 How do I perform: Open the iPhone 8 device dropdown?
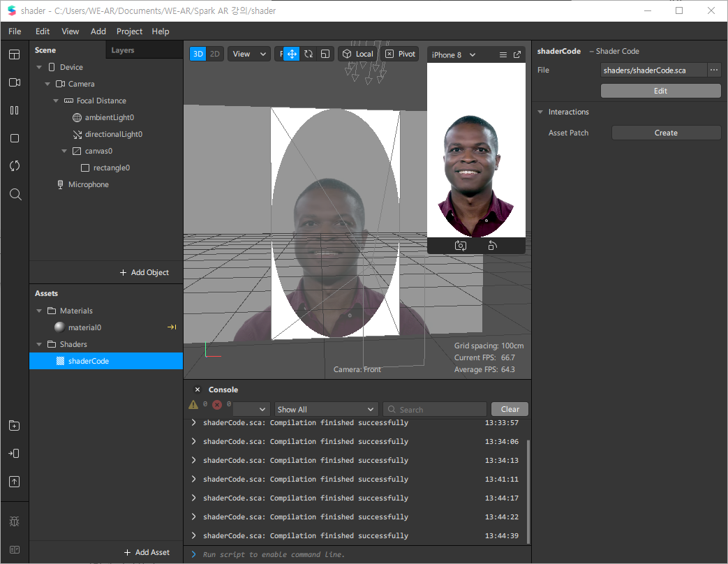point(453,54)
